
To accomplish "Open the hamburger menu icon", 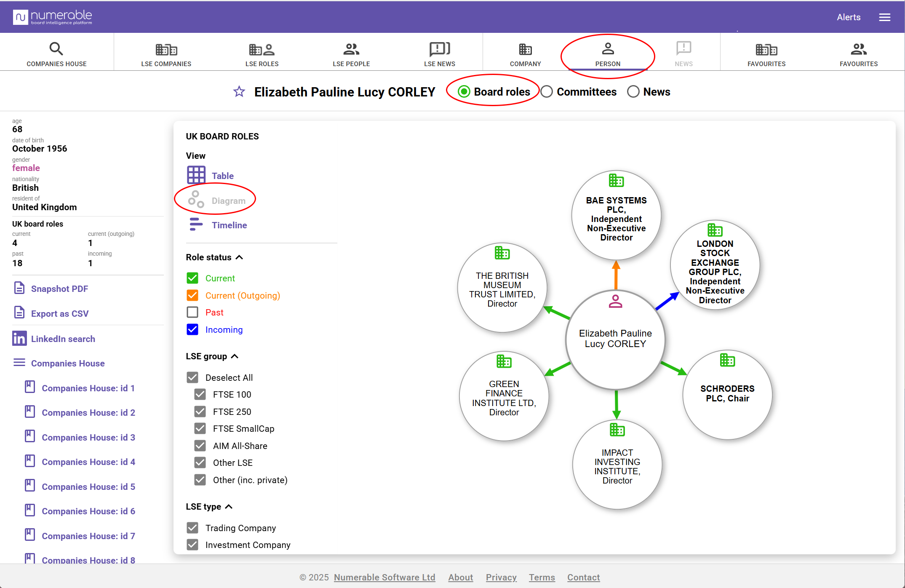I will click(884, 17).
